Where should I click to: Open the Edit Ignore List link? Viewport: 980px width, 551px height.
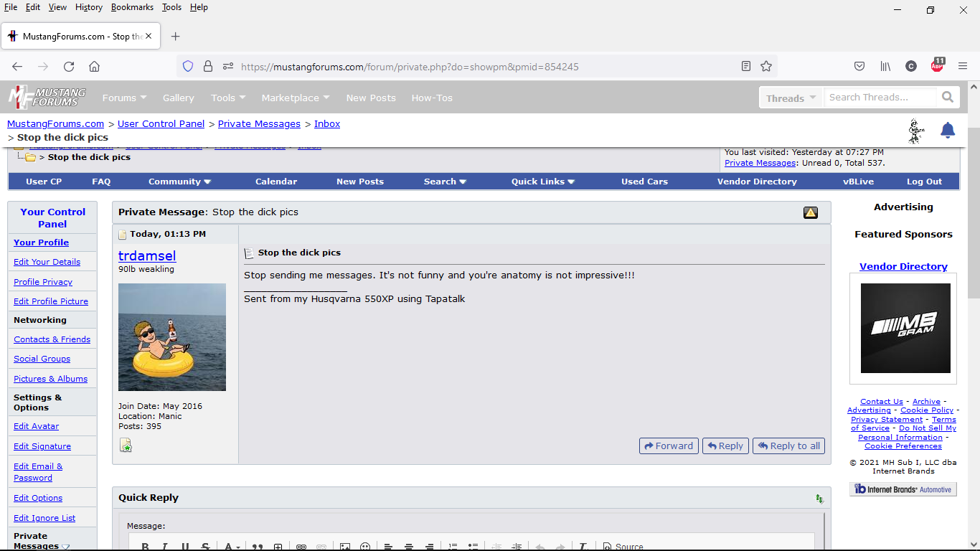44,518
